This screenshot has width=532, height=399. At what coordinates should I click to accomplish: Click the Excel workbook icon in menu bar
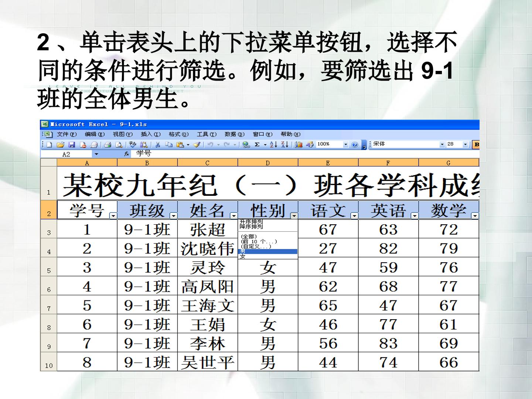point(48,134)
